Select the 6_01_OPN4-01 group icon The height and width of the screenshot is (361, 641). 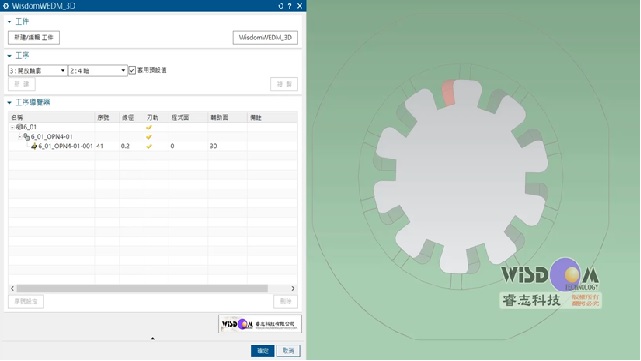[27, 137]
